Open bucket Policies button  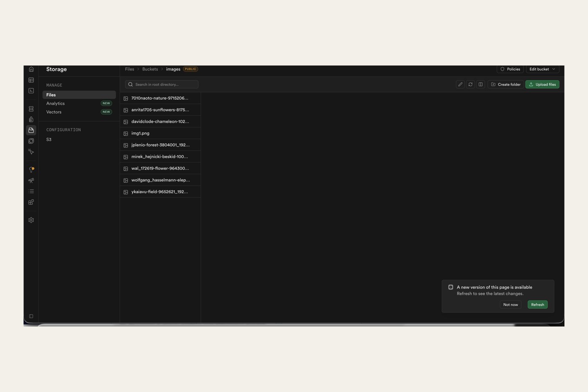click(510, 69)
